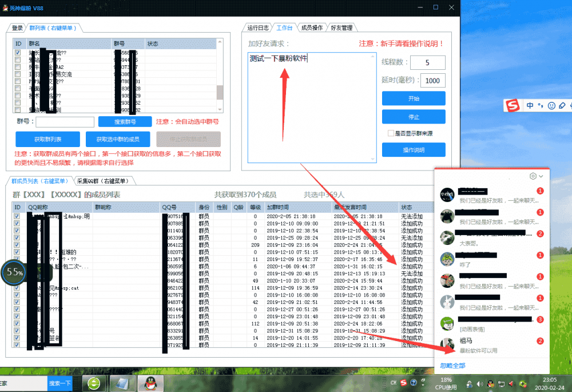This screenshot has height=392, width=572.
Task: Click the network monitor tray icon
Action: tap(501, 384)
